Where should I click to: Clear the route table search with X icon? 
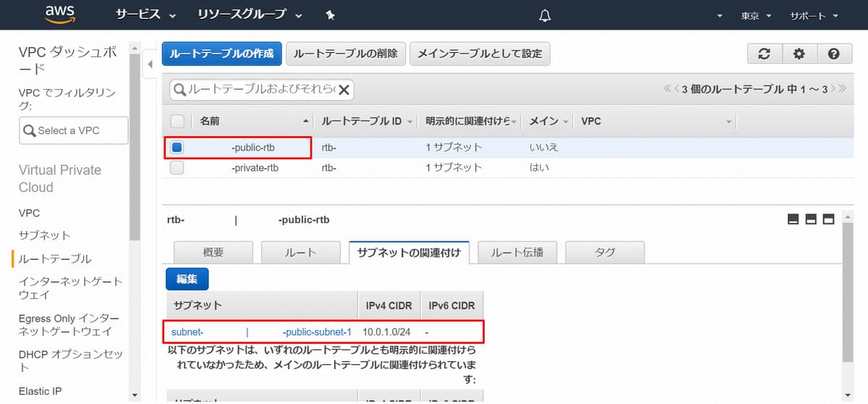344,90
